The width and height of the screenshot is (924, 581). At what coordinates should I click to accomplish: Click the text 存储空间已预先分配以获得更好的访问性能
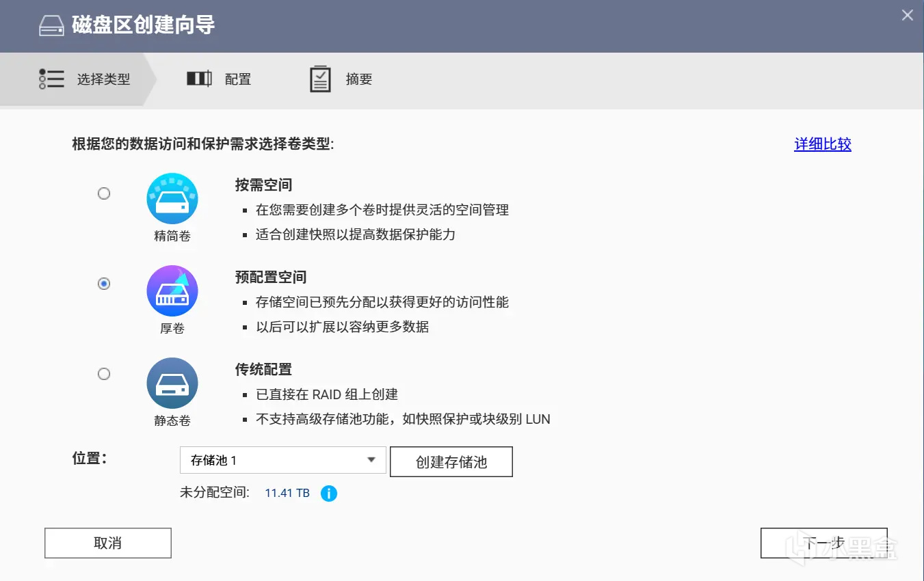pos(382,302)
